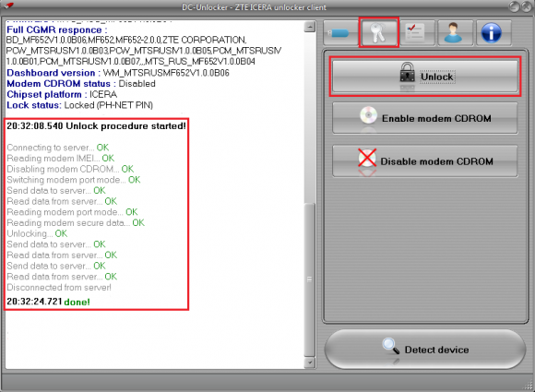Viewport: 535px width, 392px height.
Task: Click 'Switching modem port mode... OK' line
Action: (x=74, y=180)
